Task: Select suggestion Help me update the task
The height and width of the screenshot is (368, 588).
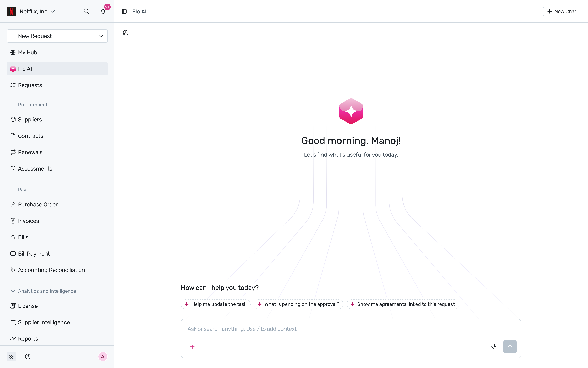Action: point(216,304)
